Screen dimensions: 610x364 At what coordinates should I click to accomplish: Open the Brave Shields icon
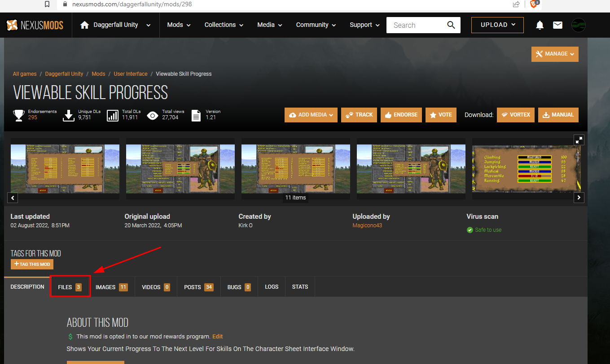point(534,4)
